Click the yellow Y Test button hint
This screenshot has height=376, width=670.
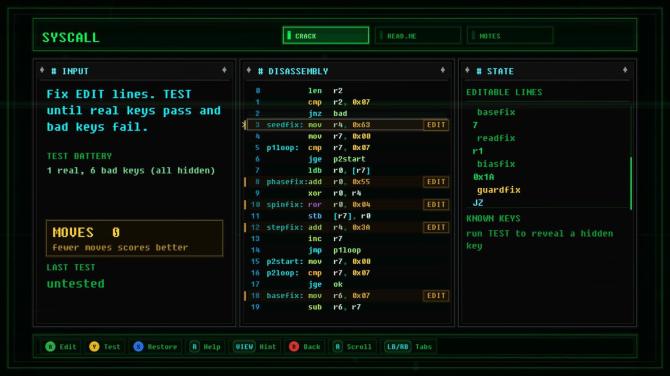(x=105, y=347)
